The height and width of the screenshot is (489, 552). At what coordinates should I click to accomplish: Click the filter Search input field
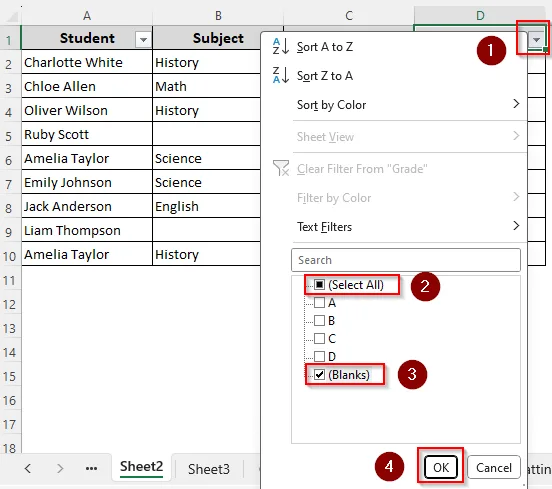406,260
